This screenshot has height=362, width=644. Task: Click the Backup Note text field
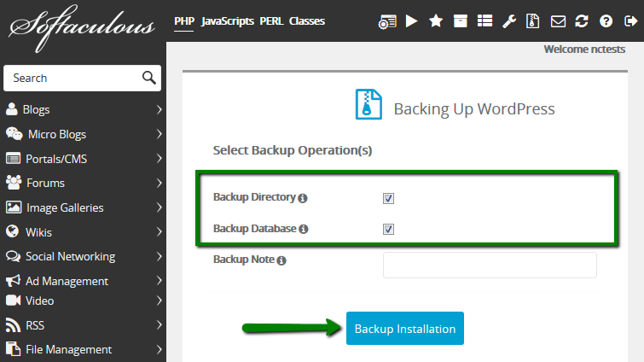490,265
